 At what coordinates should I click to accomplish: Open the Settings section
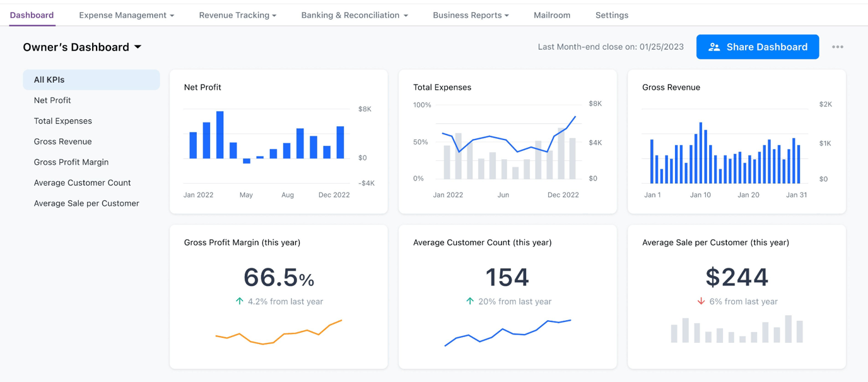611,15
